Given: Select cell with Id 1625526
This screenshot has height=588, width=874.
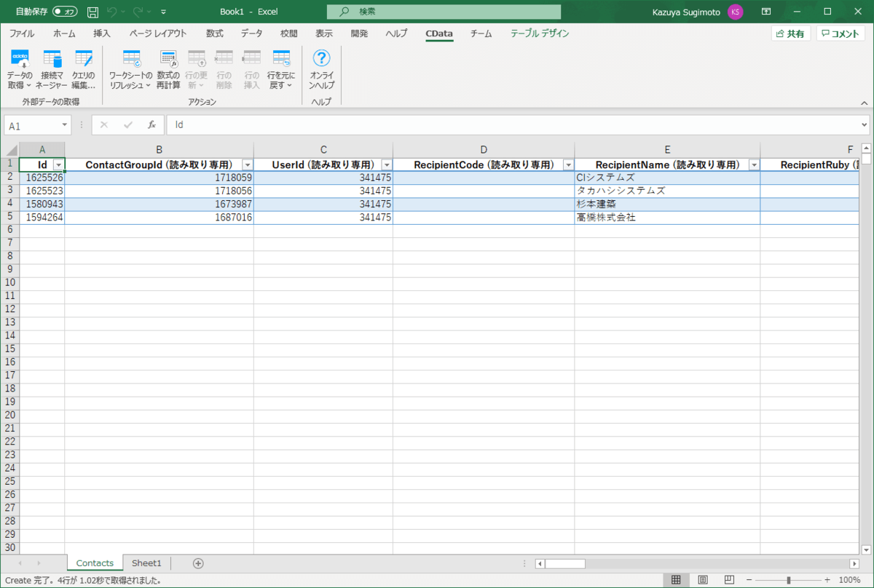Looking at the screenshot, I should pyautogui.click(x=42, y=178).
